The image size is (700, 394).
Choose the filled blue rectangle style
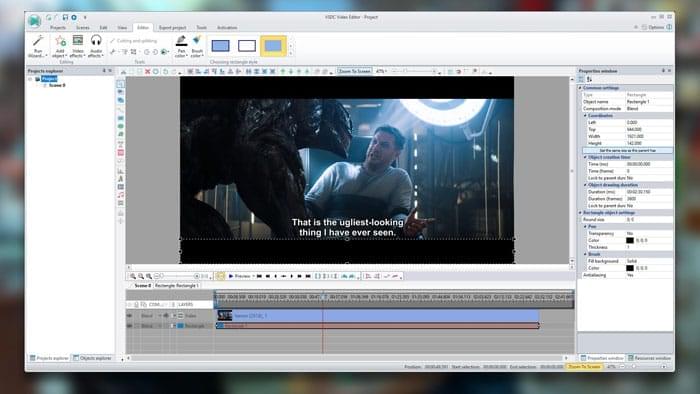click(x=221, y=46)
